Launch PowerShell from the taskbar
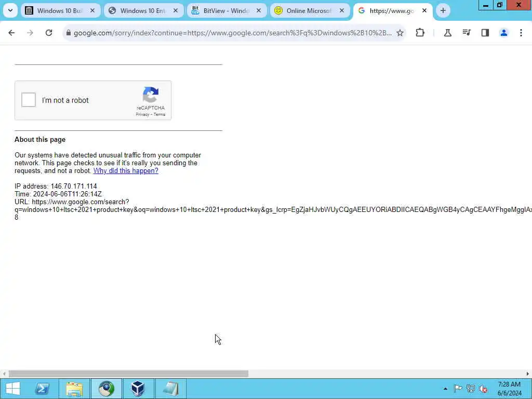Screen dimensions: 532x399 tap(43, 389)
